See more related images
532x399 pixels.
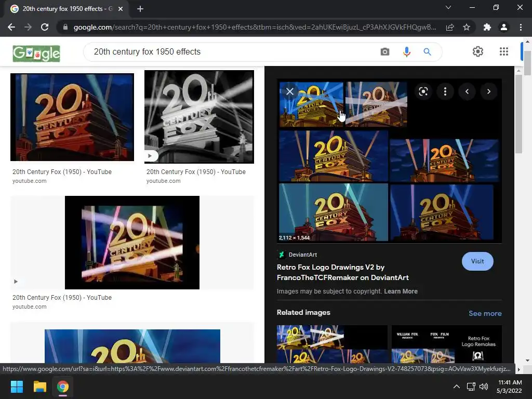point(485,313)
